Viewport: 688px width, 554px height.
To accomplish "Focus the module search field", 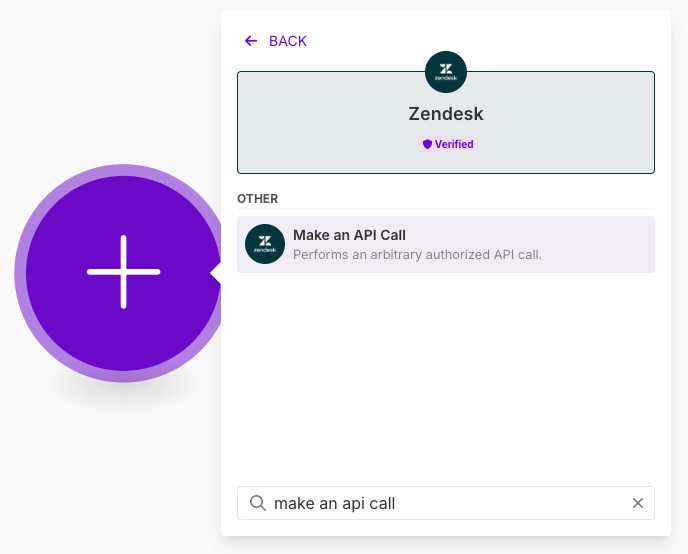I will (446, 503).
